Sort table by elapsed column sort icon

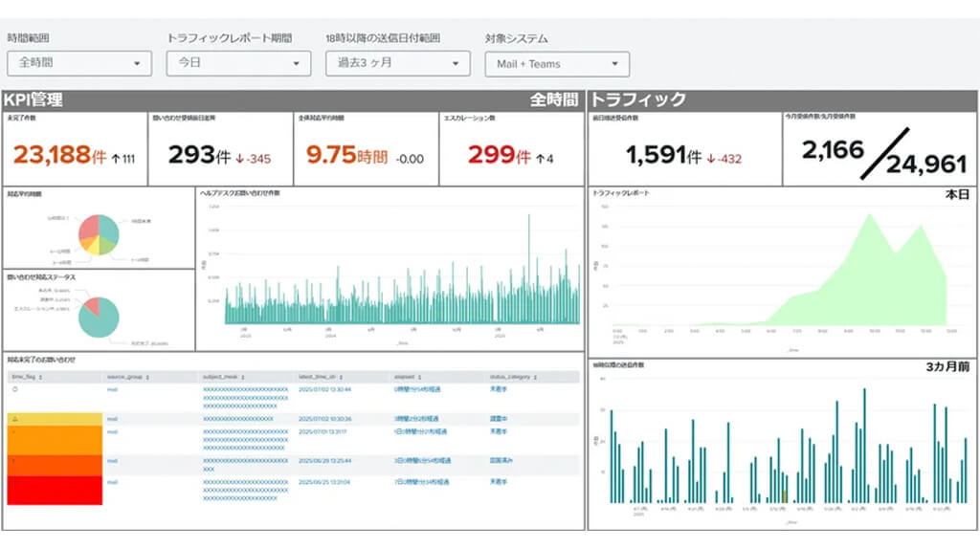[x=420, y=377]
